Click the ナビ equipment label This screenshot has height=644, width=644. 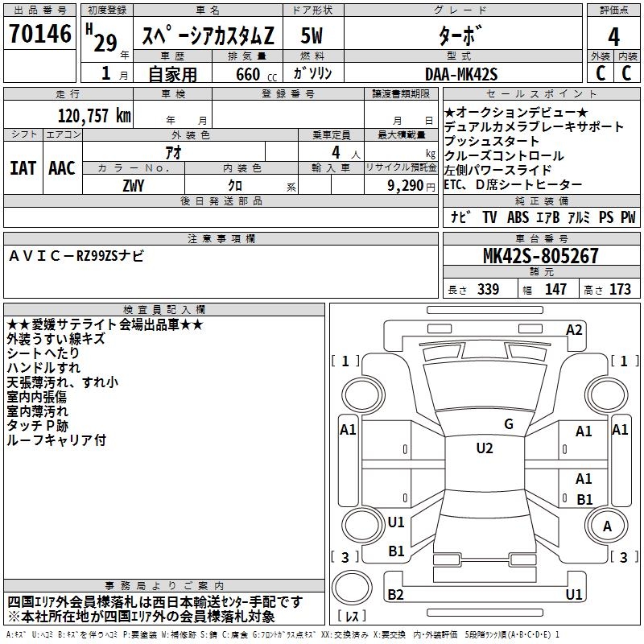point(460,217)
